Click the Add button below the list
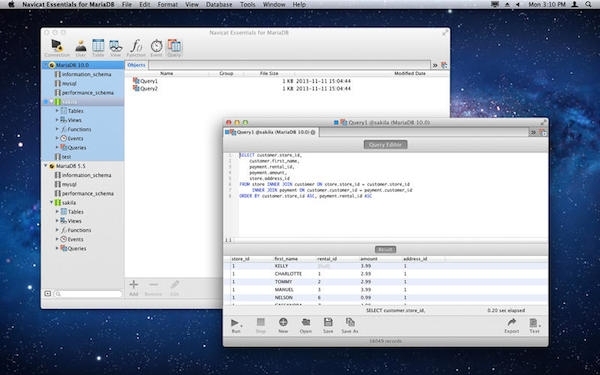The width and height of the screenshot is (600, 375). (134, 288)
